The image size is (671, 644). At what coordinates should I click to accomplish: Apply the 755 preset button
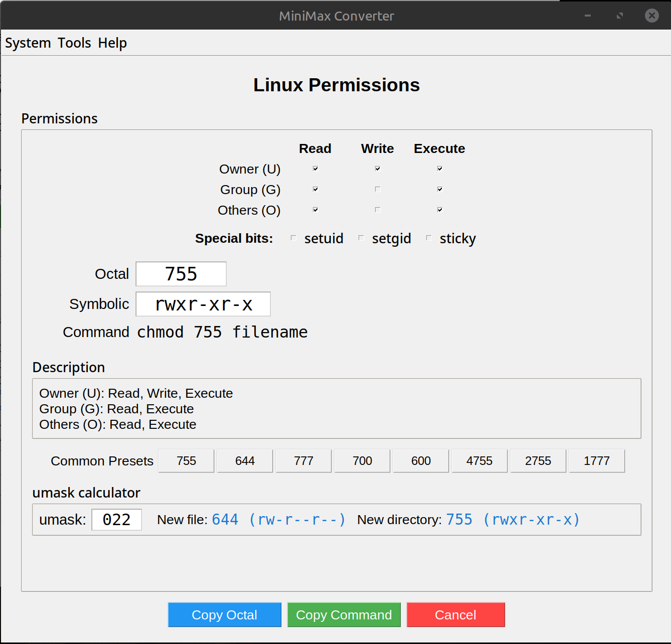187,461
